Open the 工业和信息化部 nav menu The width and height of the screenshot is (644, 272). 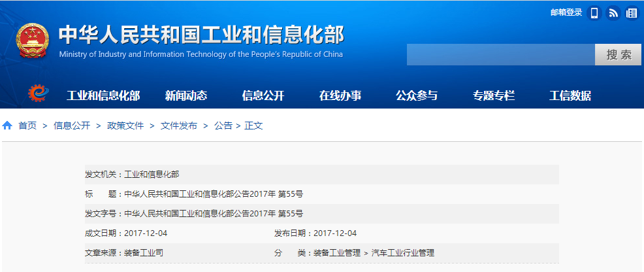click(x=103, y=96)
